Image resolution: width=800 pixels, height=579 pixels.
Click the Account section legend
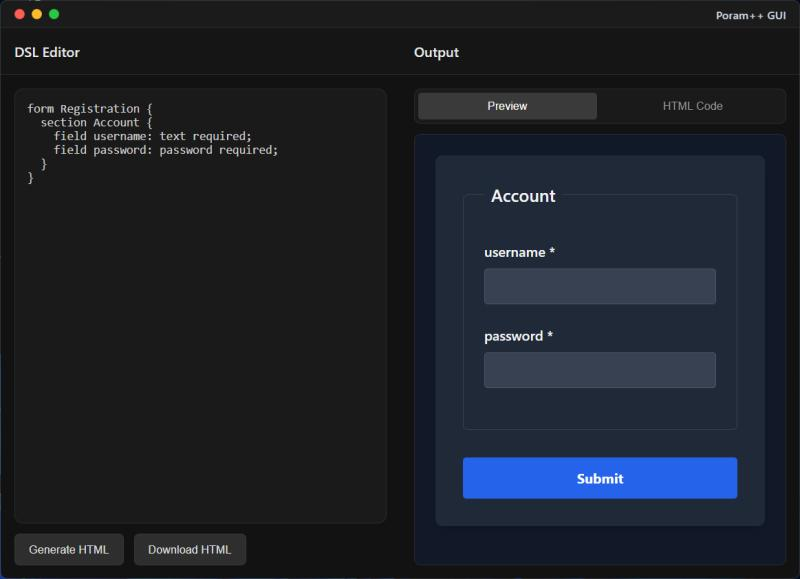click(523, 196)
